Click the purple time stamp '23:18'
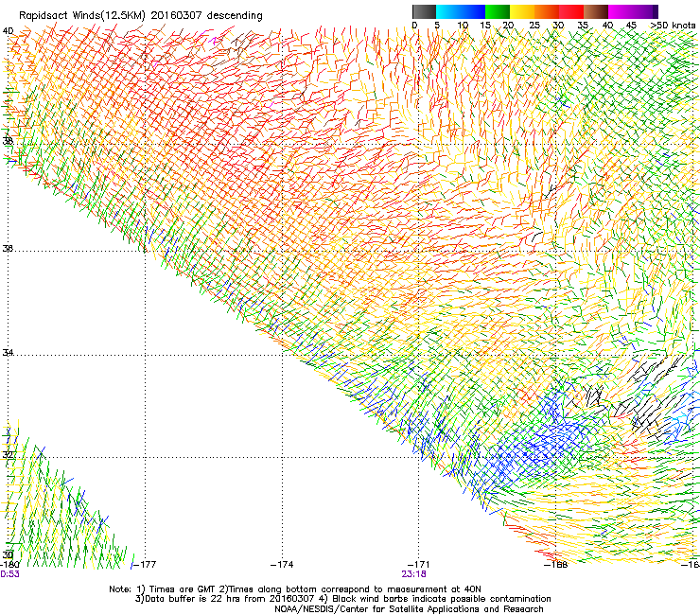Viewport: 700px width, 615px height. [x=413, y=574]
